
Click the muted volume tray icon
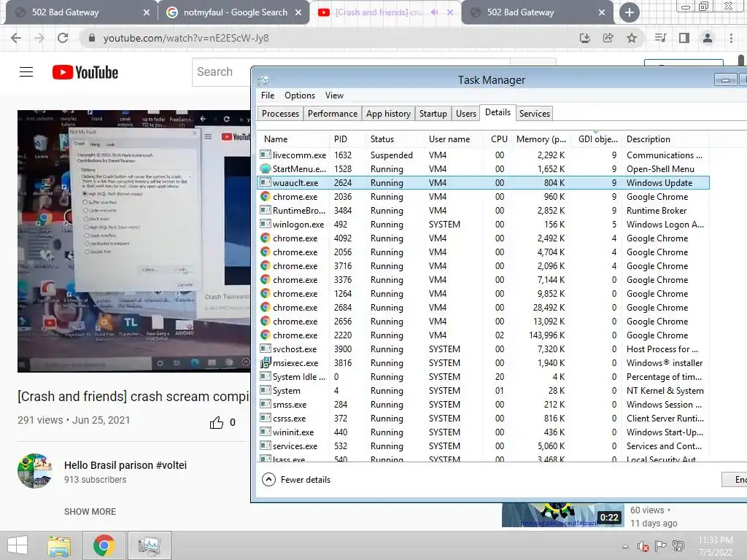pos(643,546)
